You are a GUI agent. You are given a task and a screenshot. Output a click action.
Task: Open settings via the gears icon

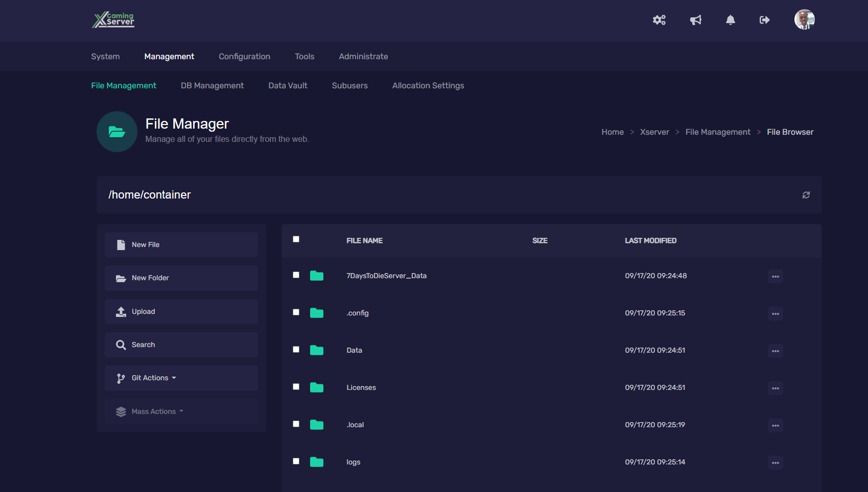(x=659, y=20)
